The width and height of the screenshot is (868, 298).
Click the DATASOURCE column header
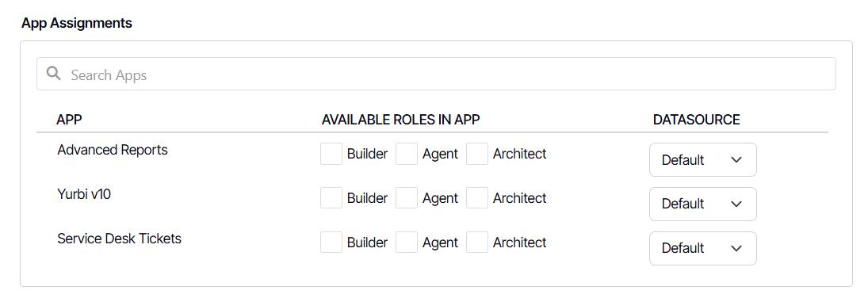click(697, 120)
